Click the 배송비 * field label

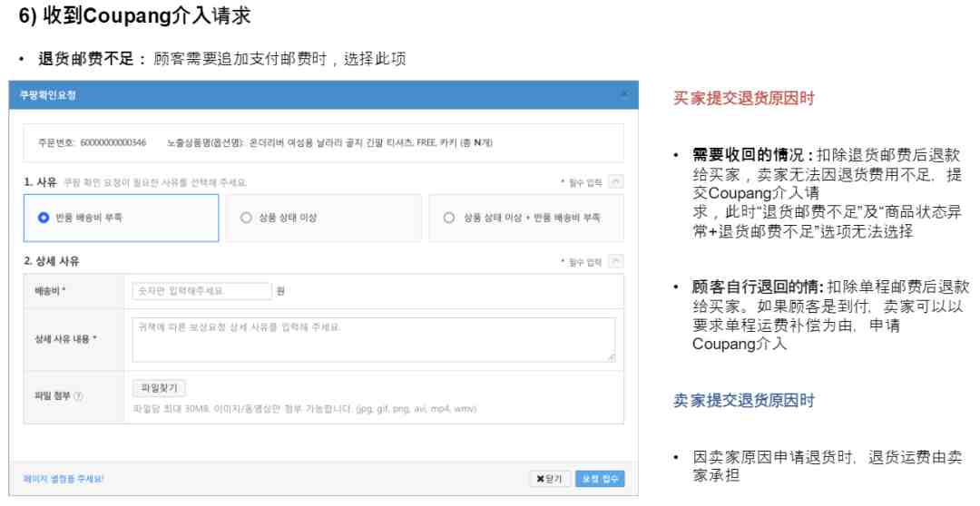click(50, 291)
